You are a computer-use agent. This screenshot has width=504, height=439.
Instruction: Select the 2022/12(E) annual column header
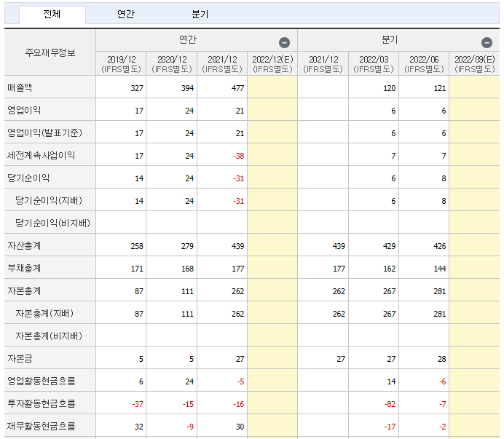[272, 64]
